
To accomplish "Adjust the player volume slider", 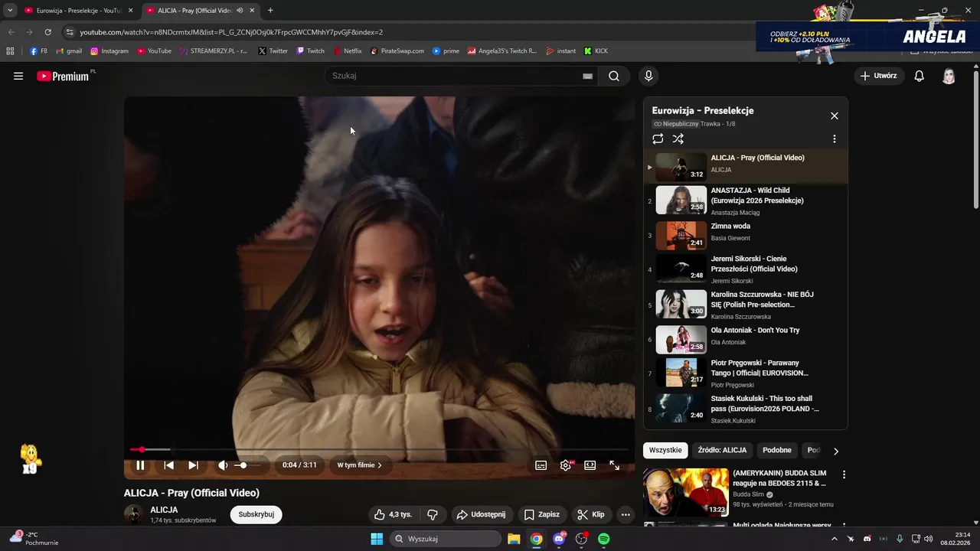I will (247, 465).
